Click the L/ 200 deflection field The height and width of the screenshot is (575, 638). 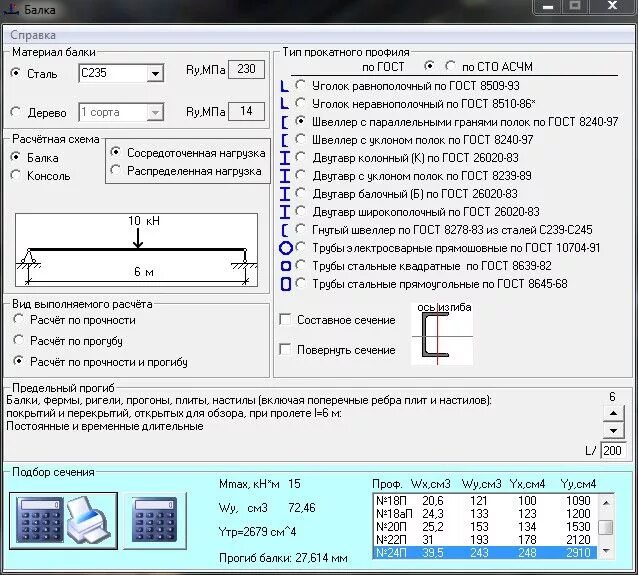tap(613, 450)
